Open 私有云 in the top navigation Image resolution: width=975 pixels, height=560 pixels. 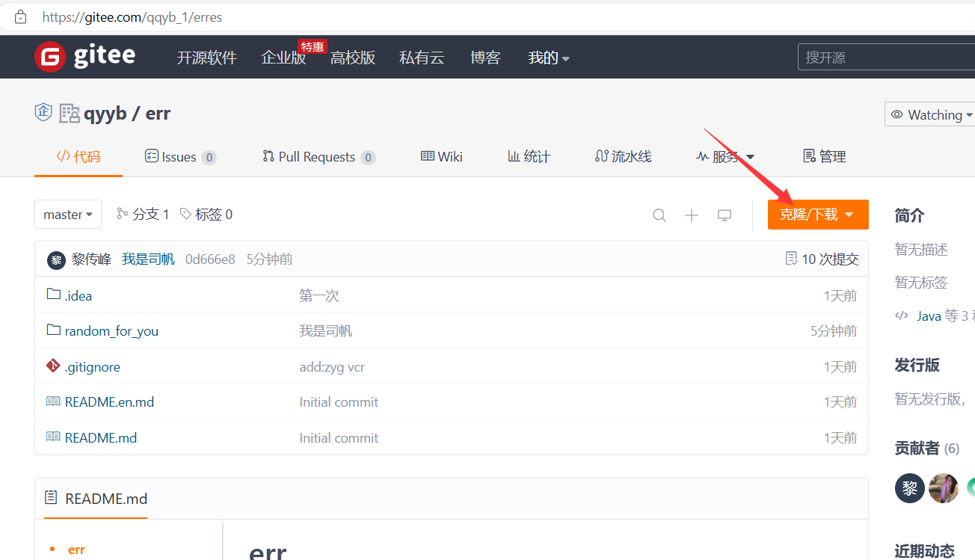422,58
